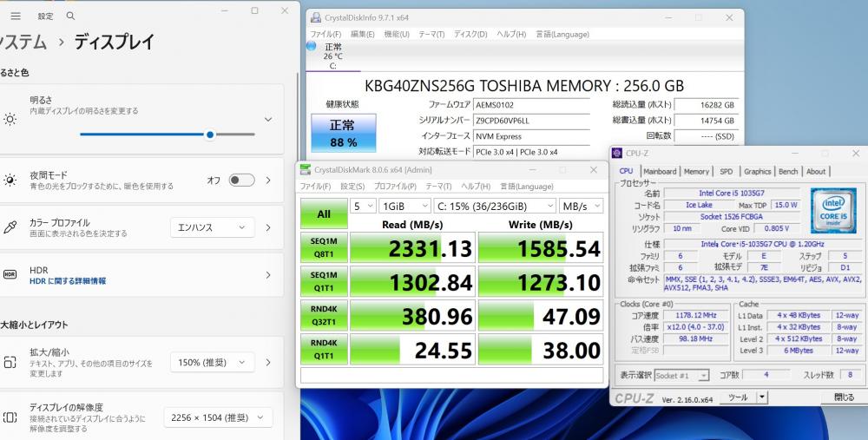The width and height of the screenshot is (868, 440).
Task: Click the Intel Core i5 logo
Action: point(833,210)
